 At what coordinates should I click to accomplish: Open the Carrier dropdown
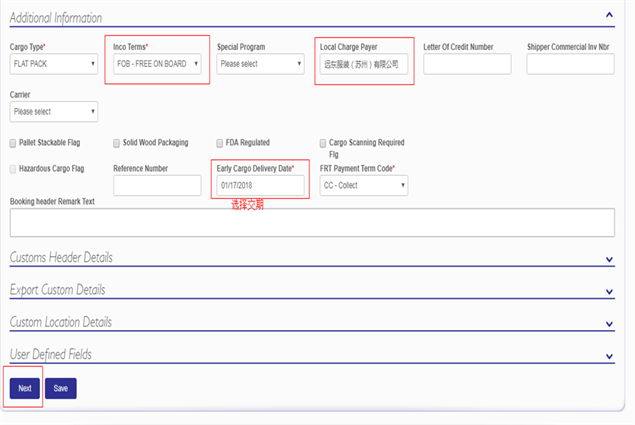(x=53, y=111)
